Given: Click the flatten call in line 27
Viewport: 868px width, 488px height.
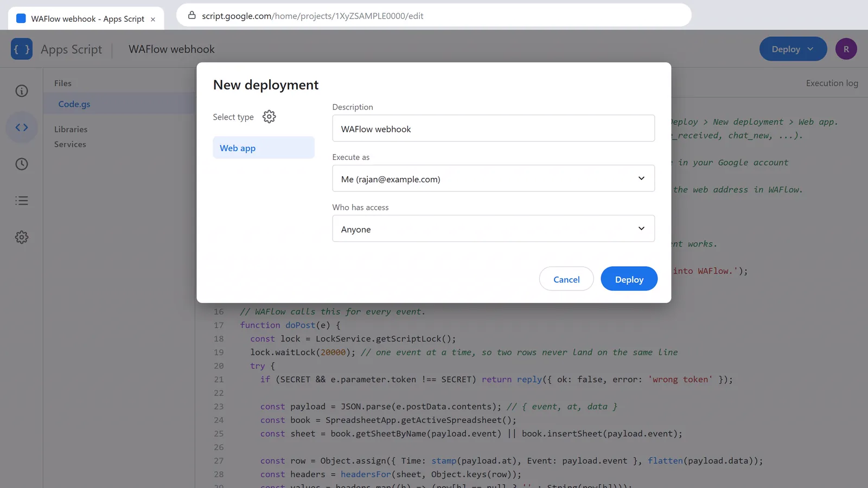Looking at the screenshot, I should point(665,461).
